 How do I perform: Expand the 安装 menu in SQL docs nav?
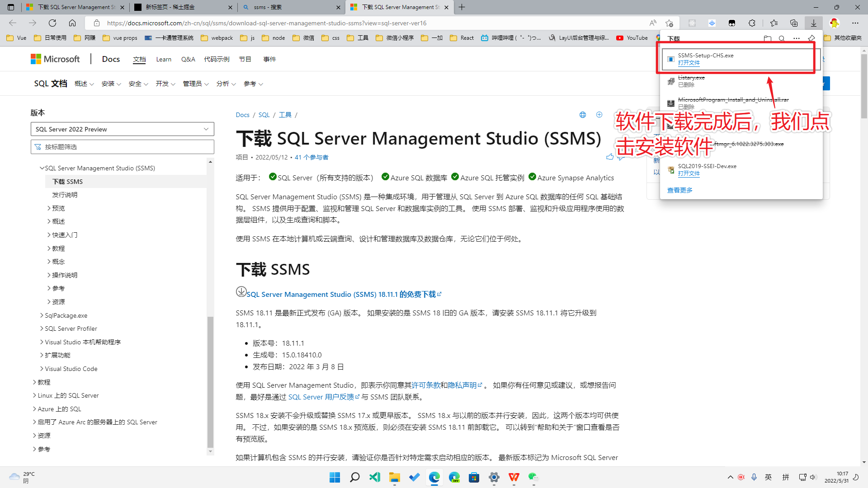[x=111, y=84]
